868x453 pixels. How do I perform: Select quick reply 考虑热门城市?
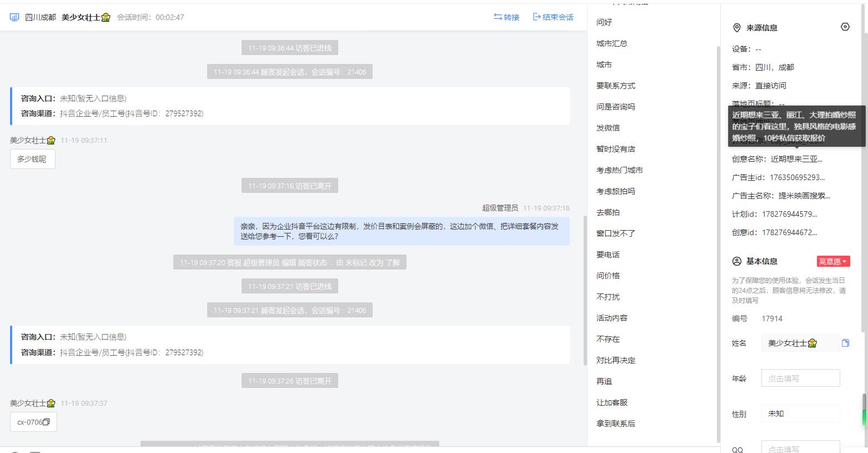point(620,170)
